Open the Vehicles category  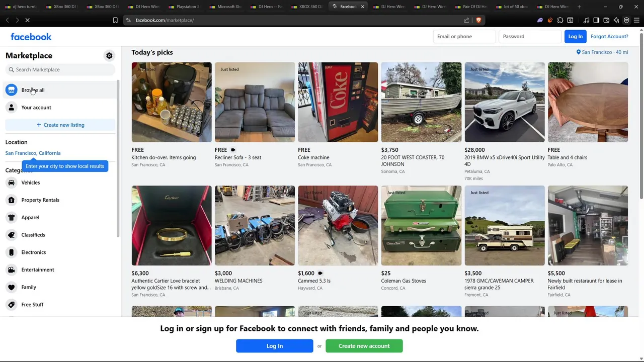[59, 183]
